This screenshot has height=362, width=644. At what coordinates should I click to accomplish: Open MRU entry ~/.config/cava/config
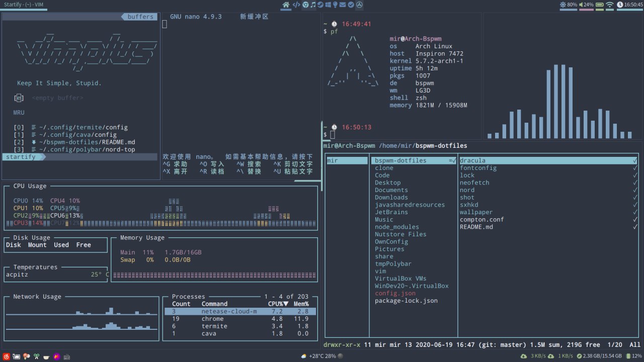[x=65, y=135]
